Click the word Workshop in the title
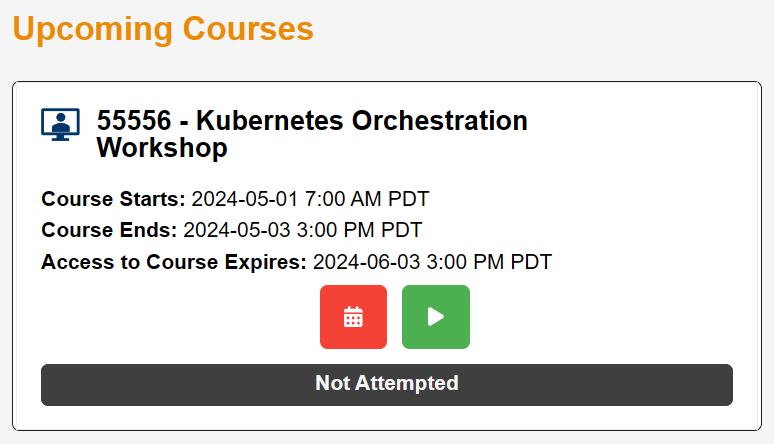Screen dimensions: 774x444 coord(162,148)
